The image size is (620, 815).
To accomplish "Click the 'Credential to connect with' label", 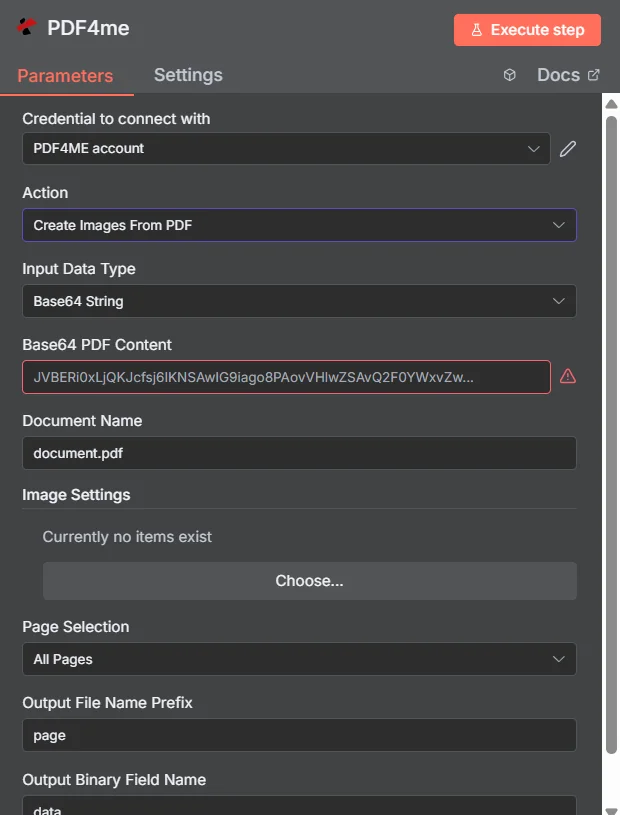I will [x=116, y=119].
